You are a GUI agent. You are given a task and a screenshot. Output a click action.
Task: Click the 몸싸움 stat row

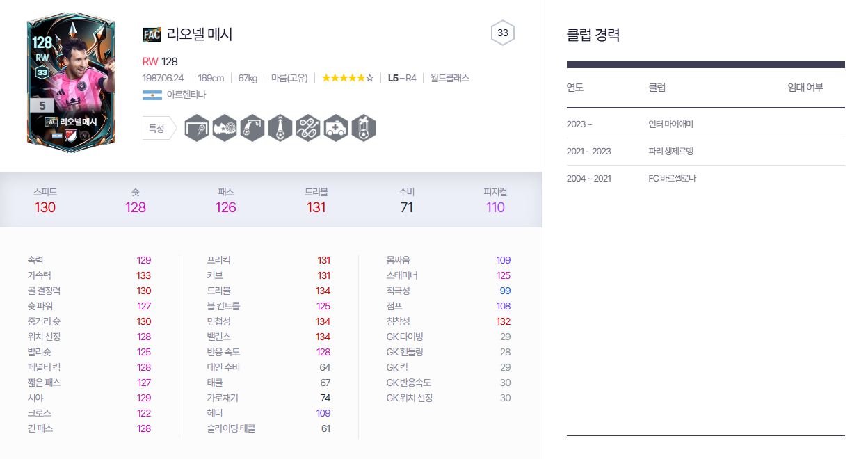(449, 260)
